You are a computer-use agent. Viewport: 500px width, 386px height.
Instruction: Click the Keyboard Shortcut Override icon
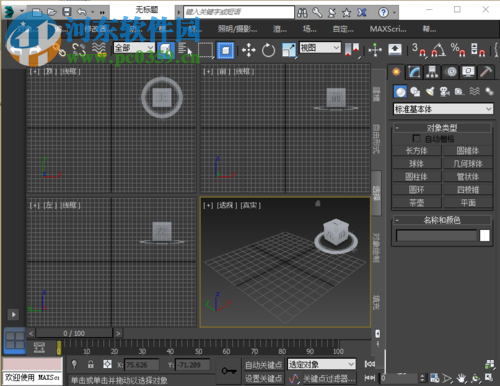[395, 50]
